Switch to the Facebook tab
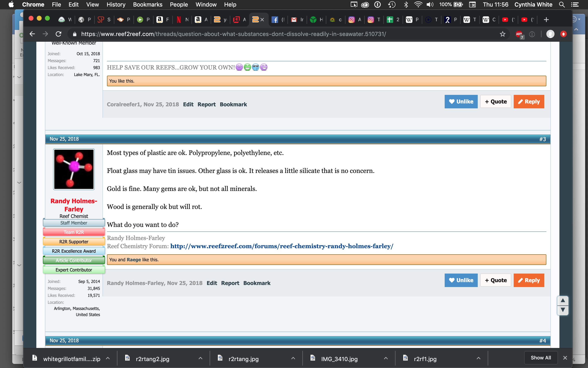 tap(278, 20)
